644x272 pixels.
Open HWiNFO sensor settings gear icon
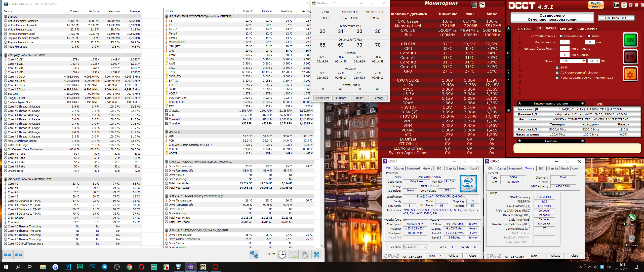pos(305,255)
